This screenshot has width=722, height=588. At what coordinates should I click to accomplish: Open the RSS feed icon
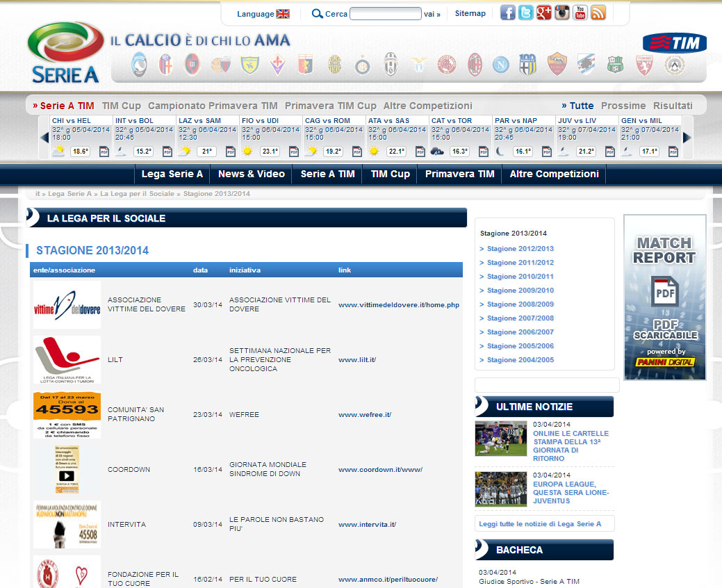click(598, 13)
